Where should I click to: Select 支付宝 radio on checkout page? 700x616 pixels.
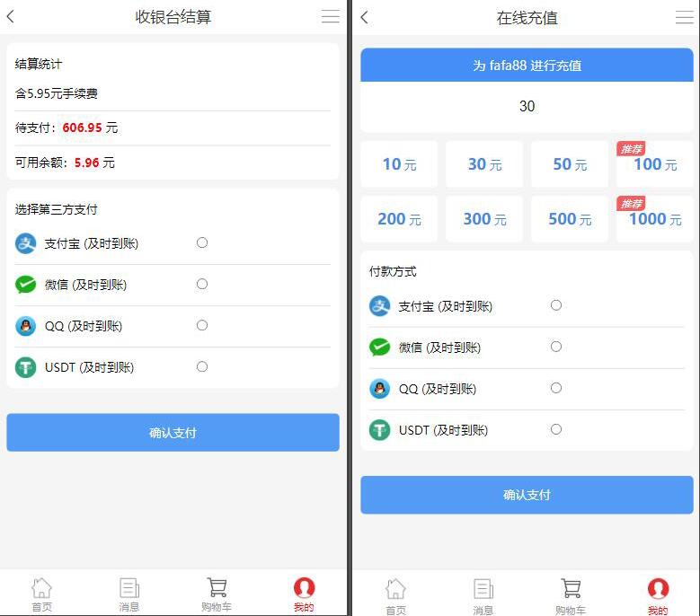pos(202,242)
